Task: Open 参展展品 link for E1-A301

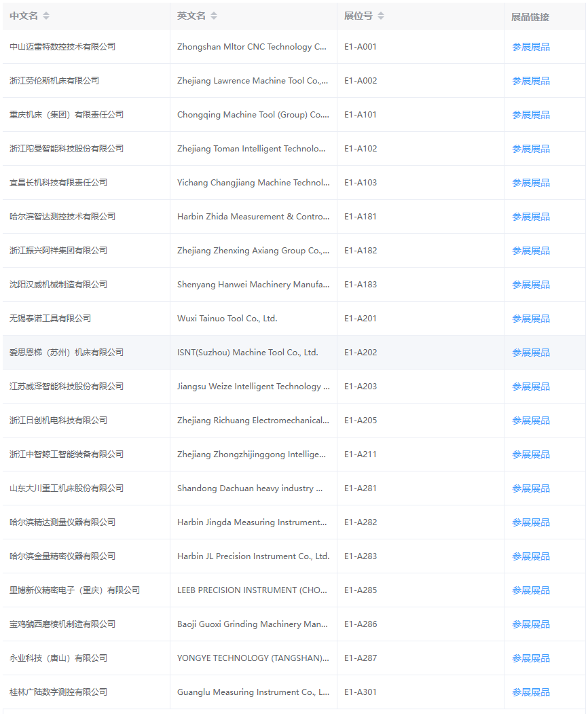Action: (x=531, y=692)
